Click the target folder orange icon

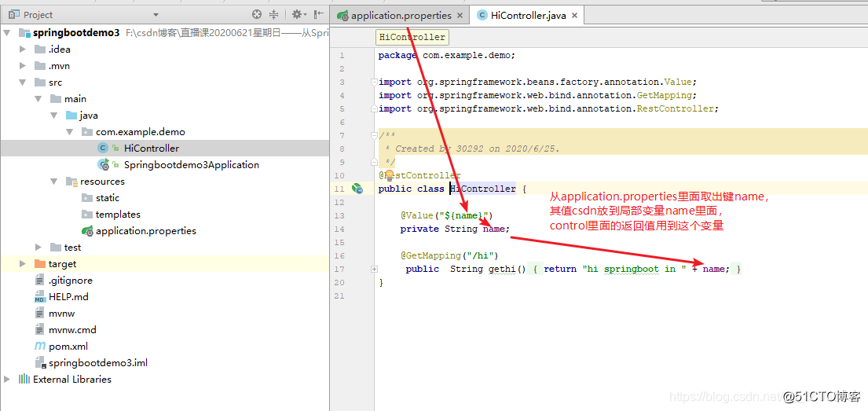coord(40,264)
